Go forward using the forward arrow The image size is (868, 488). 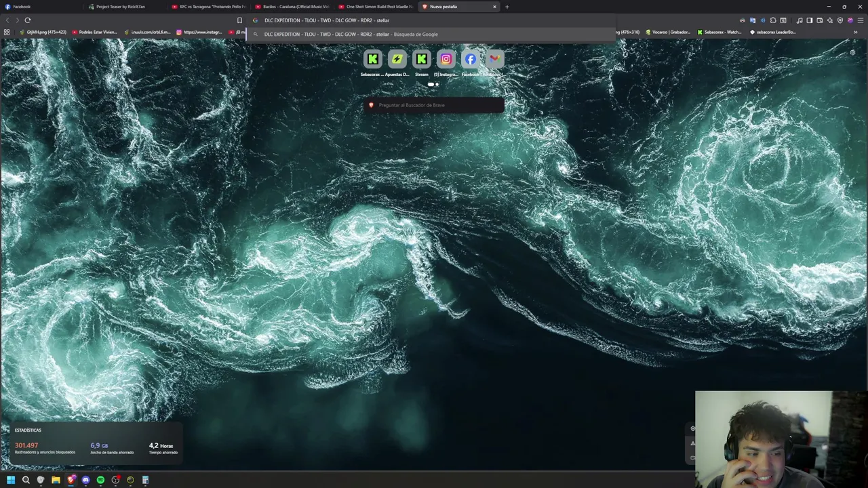tap(17, 20)
